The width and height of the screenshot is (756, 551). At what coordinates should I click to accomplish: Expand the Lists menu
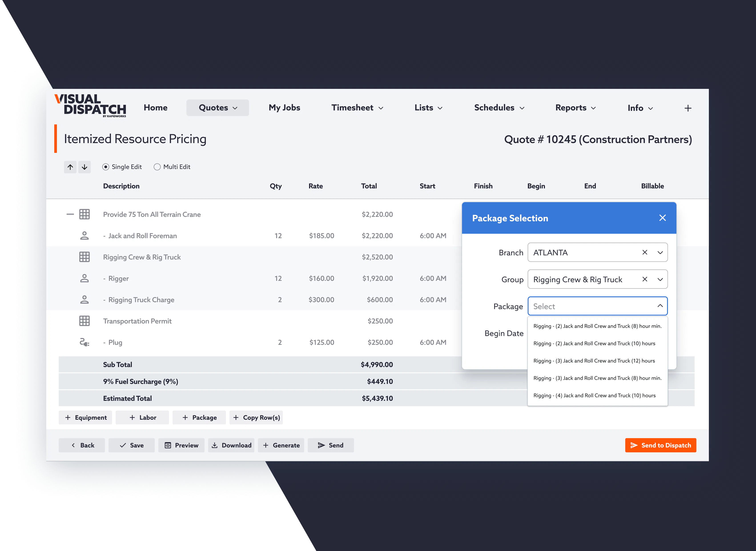pyautogui.click(x=428, y=108)
